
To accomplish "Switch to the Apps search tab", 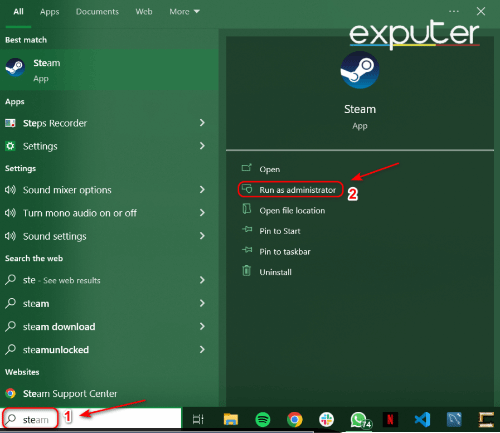I will coord(49,12).
